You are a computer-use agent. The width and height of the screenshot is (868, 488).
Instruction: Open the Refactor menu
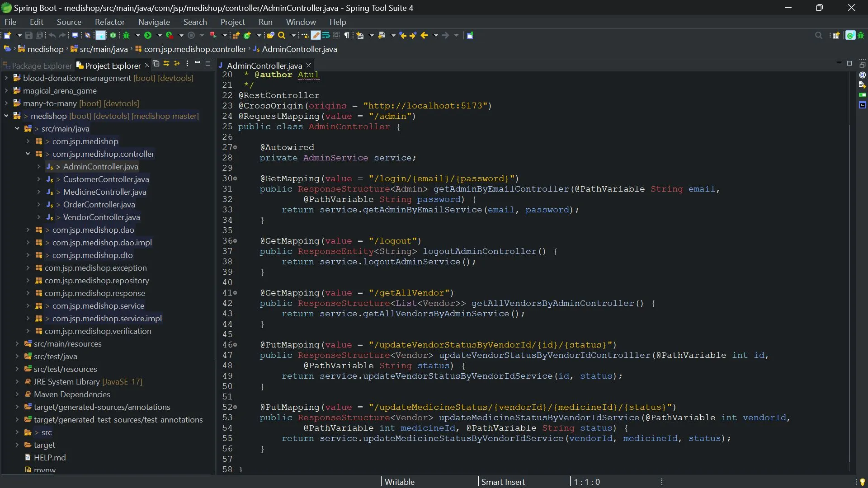(110, 22)
